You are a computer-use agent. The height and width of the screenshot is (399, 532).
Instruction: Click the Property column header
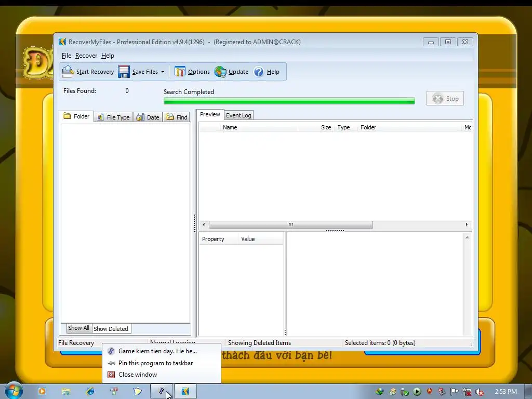[219, 239]
